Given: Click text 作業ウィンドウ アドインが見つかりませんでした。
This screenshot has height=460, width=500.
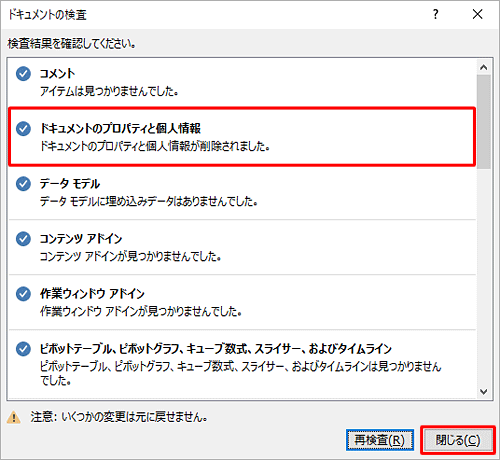Looking at the screenshot, I should coord(141,311).
